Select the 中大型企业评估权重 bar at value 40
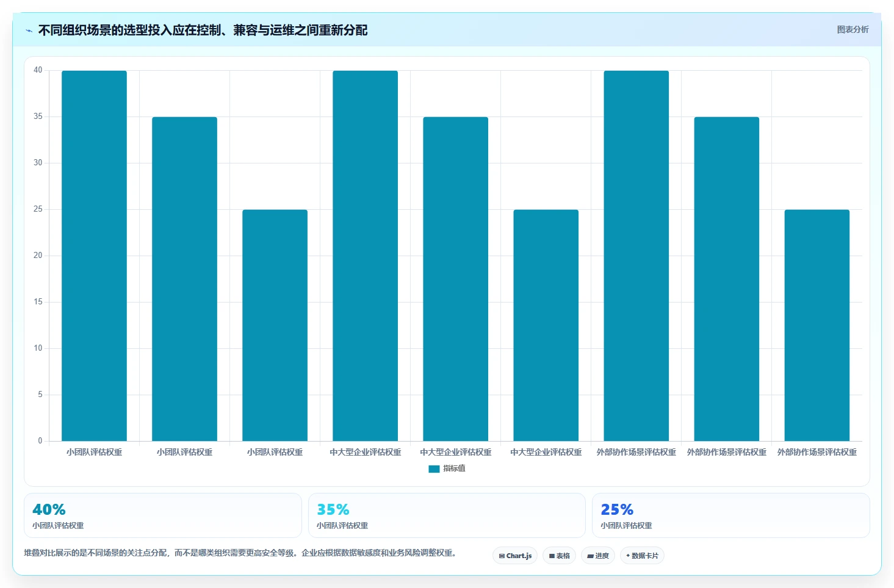The image size is (894, 588). click(365, 256)
